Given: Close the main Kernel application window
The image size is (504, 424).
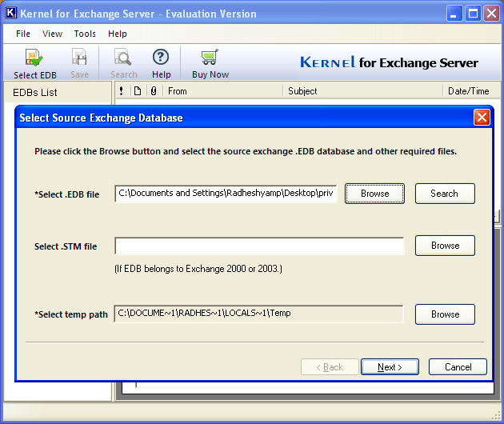Looking at the screenshot, I should pos(492,14).
